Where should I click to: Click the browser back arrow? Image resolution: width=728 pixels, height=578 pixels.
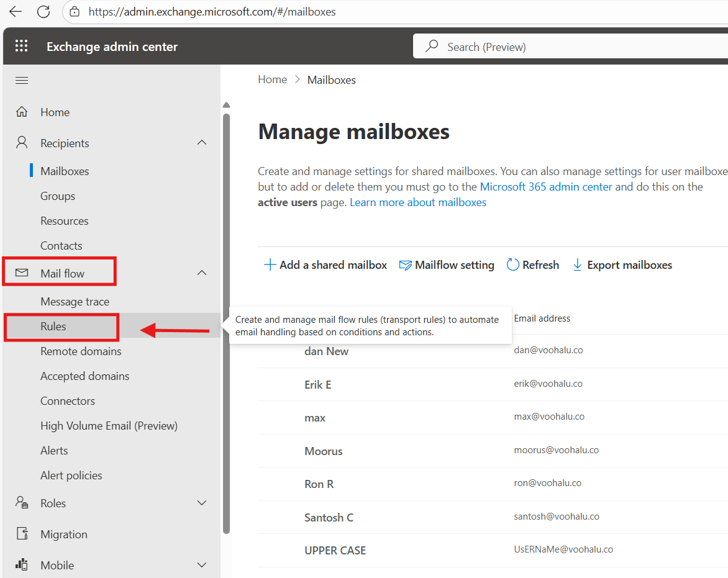(16, 12)
